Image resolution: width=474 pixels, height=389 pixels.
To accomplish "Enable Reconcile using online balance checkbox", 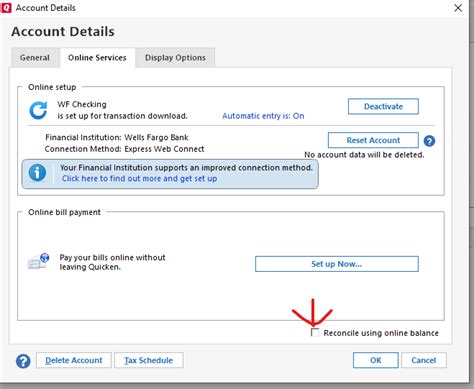I will pos(315,332).
